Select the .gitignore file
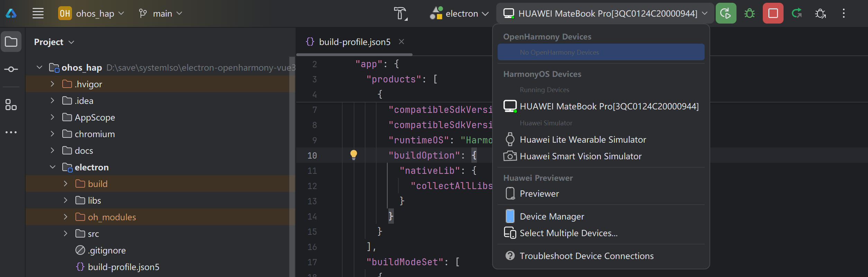Viewport: 868px width, 277px height. tap(101, 250)
